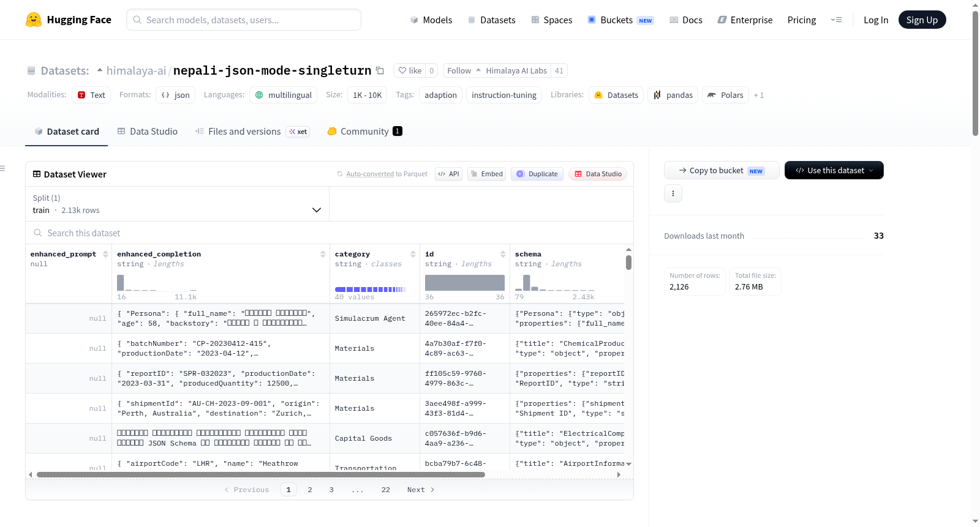Focus the top search models field
The image size is (980, 527).
[x=244, y=20]
